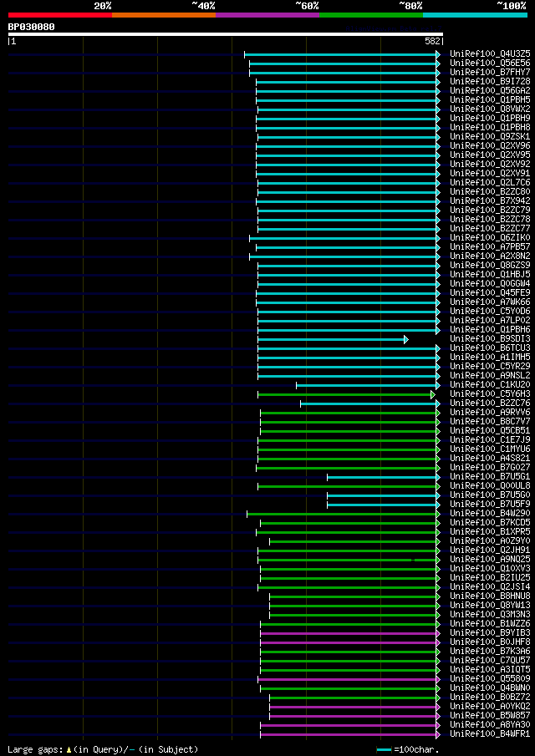Screen dimensions: 535x756
Task: Select the UniRef100_B8HNU8 label
Action: tap(490, 596)
